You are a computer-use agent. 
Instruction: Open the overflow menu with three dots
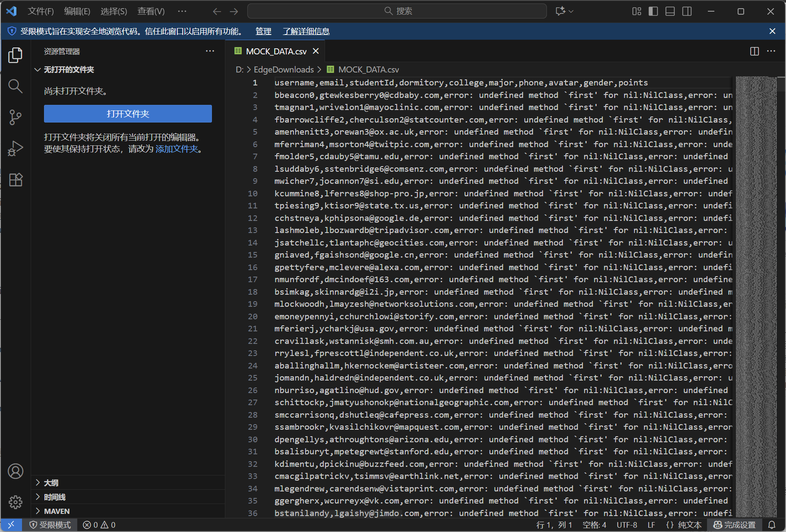click(x=182, y=11)
